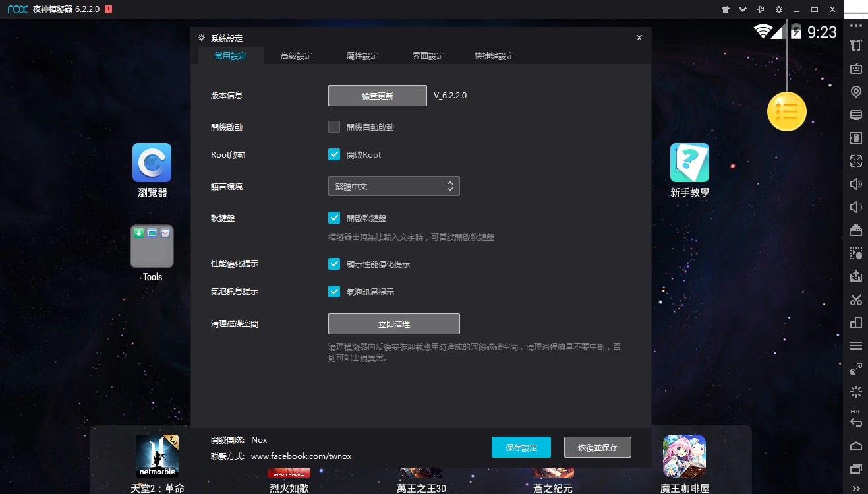The height and width of the screenshot is (494, 868).
Task: Click the install APK icon
Action: pos(856,276)
